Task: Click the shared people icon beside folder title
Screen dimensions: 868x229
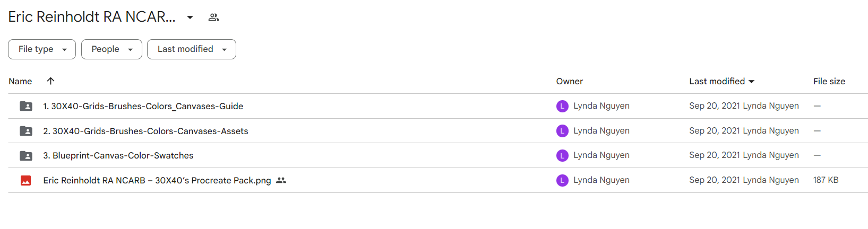Action: coord(213,17)
